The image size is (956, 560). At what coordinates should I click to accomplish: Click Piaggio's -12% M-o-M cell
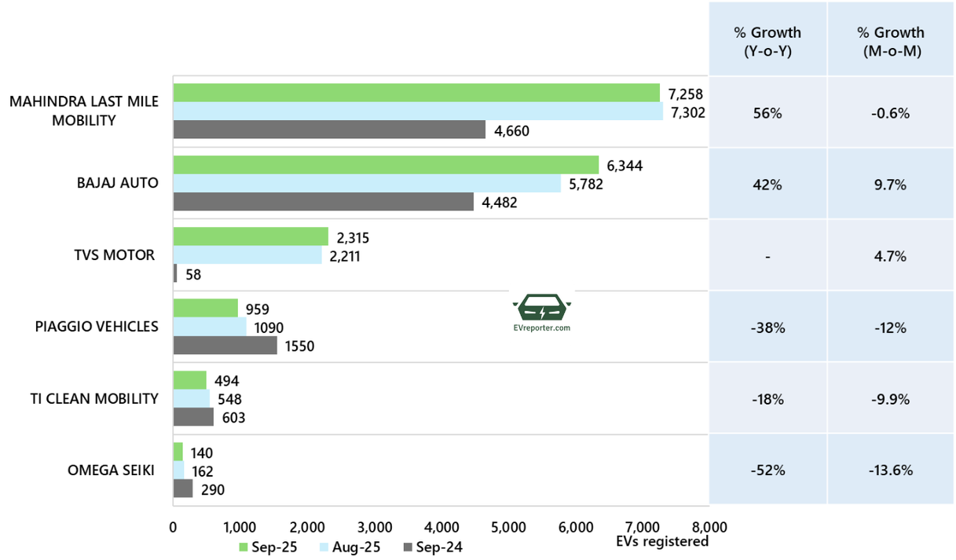pos(891,328)
